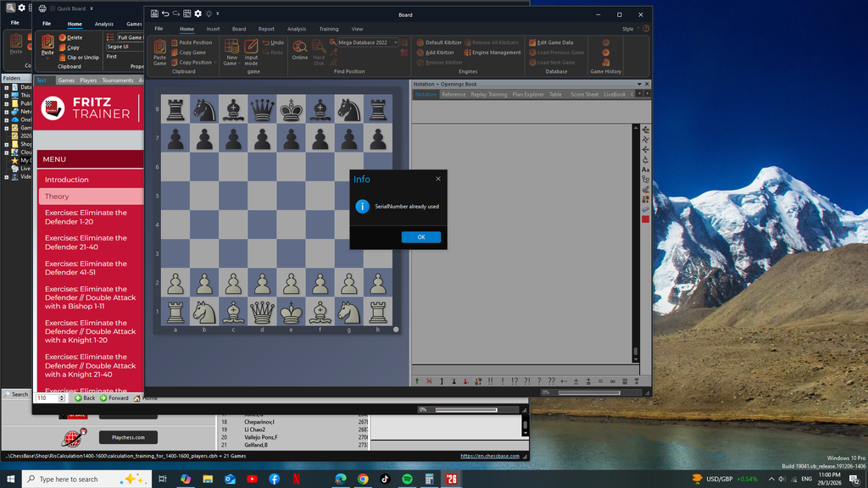Open the Plan Explorer tab
Image resolution: width=868 pixels, height=488 pixels.
[x=528, y=95]
